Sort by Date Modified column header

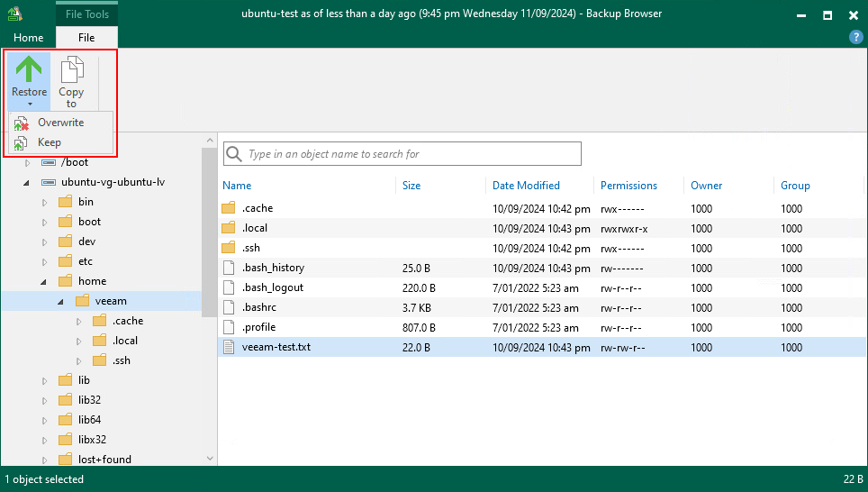point(526,186)
